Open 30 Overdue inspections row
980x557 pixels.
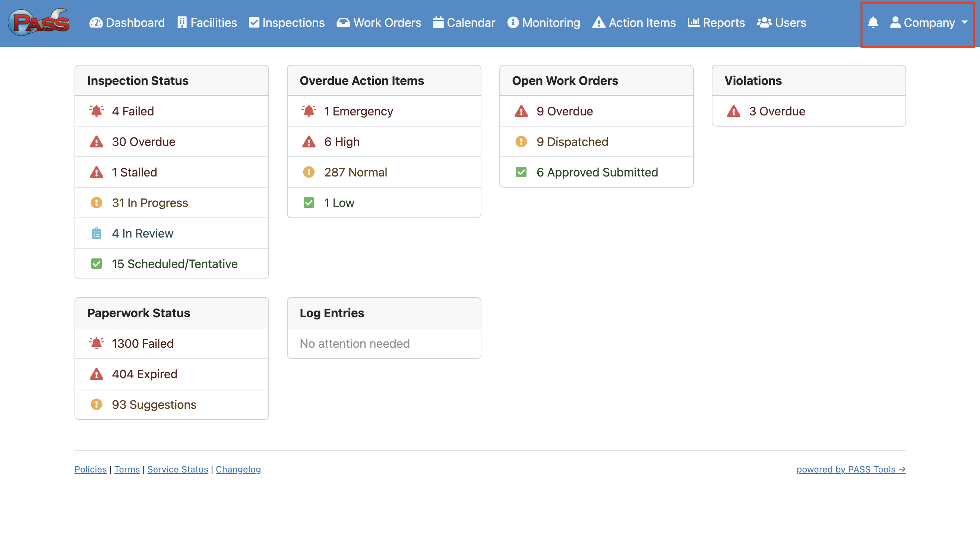[x=143, y=142]
